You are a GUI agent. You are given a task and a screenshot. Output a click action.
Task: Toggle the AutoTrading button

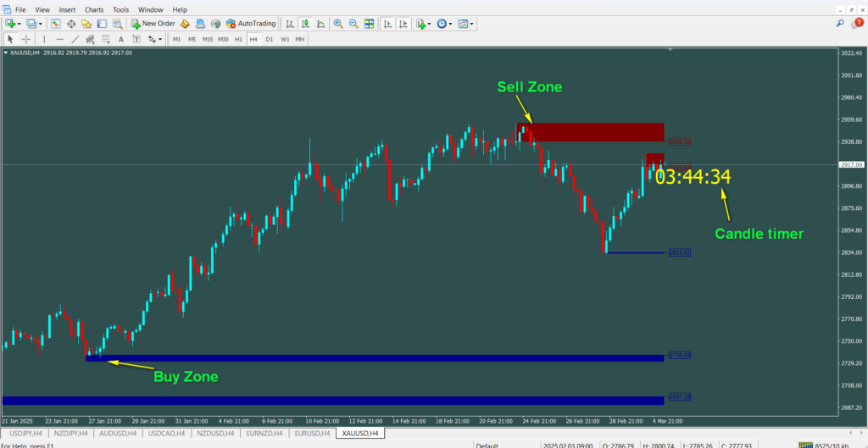coord(251,24)
